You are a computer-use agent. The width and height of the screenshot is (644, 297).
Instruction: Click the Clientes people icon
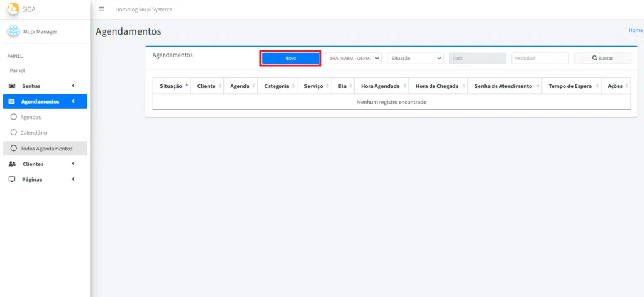click(12, 164)
